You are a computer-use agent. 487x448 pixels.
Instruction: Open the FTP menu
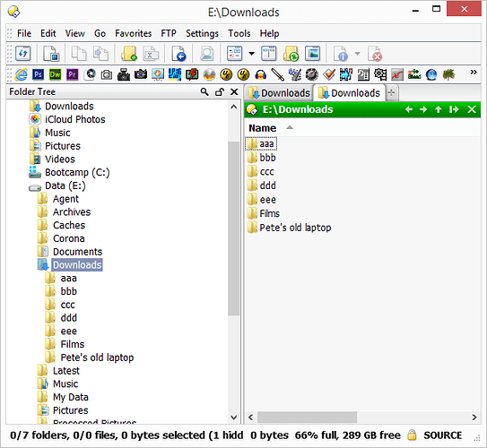pos(169,33)
